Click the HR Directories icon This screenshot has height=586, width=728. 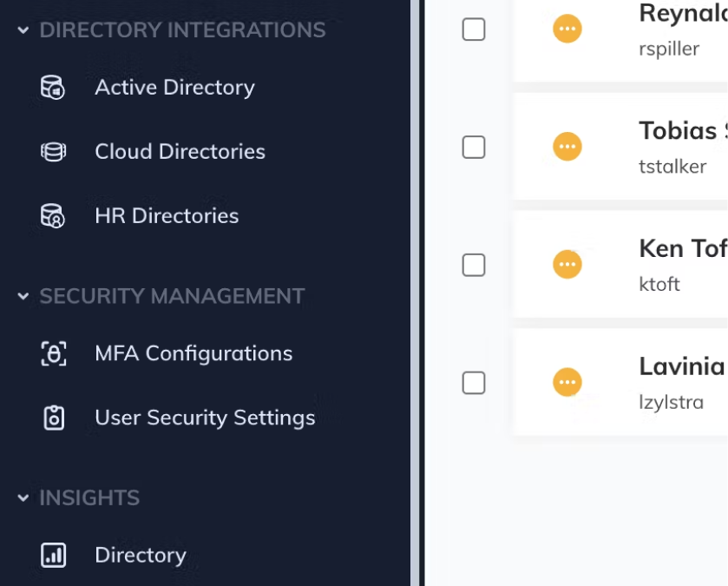[53, 216]
